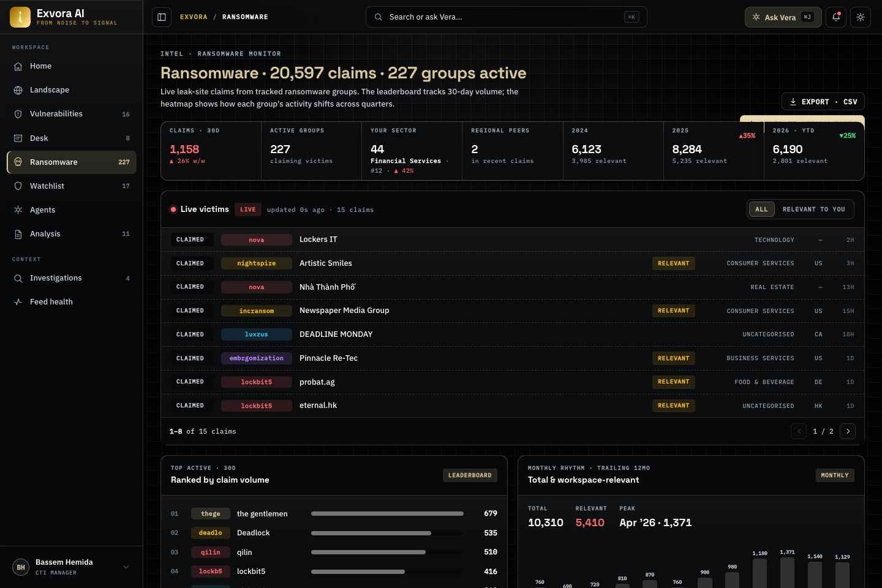This screenshot has height=588, width=882.
Task: Click the Agents sparkle icon
Action: 18,210
